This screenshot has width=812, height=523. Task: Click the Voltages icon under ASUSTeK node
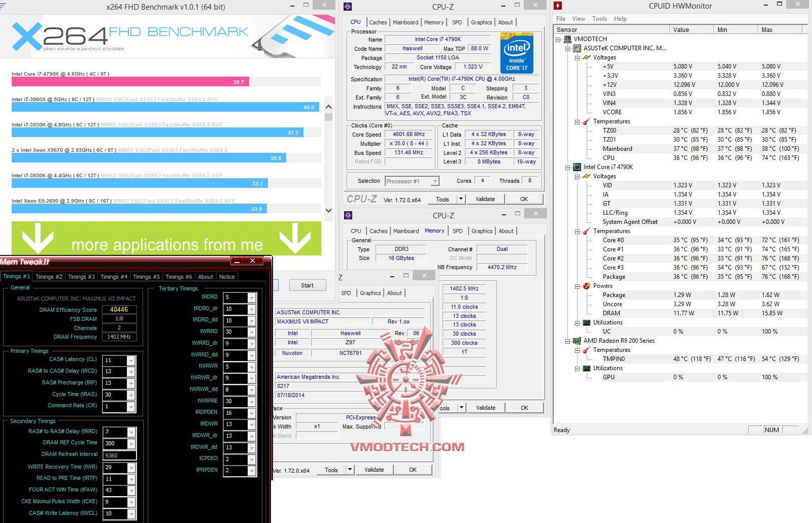pos(587,57)
